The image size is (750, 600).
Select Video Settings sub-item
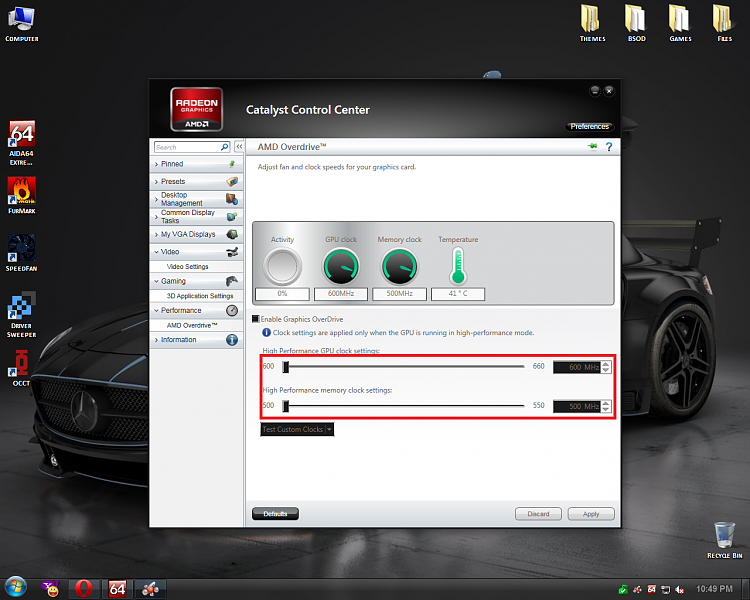click(x=188, y=267)
